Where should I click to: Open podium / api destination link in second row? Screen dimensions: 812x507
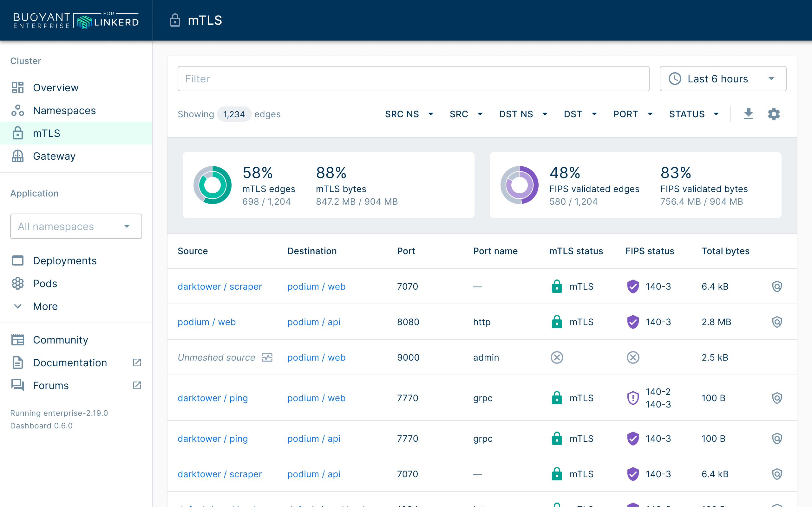[313, 322]
